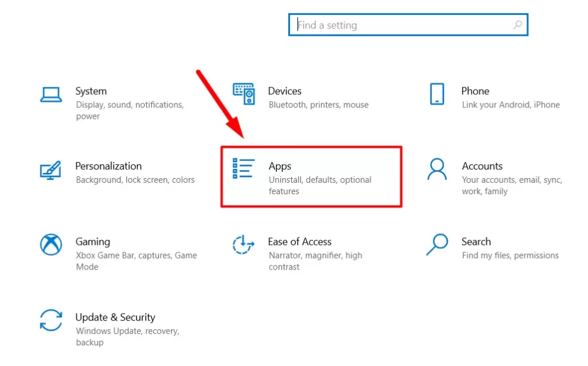
Task: Click 'Uninstall, defaults, optional features' description
Action: coord(320,186)
